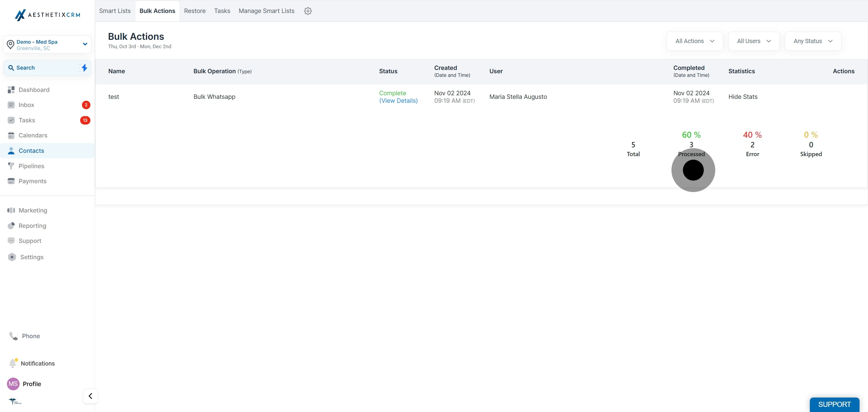Click the Payments card icon

tap(11, 181)
